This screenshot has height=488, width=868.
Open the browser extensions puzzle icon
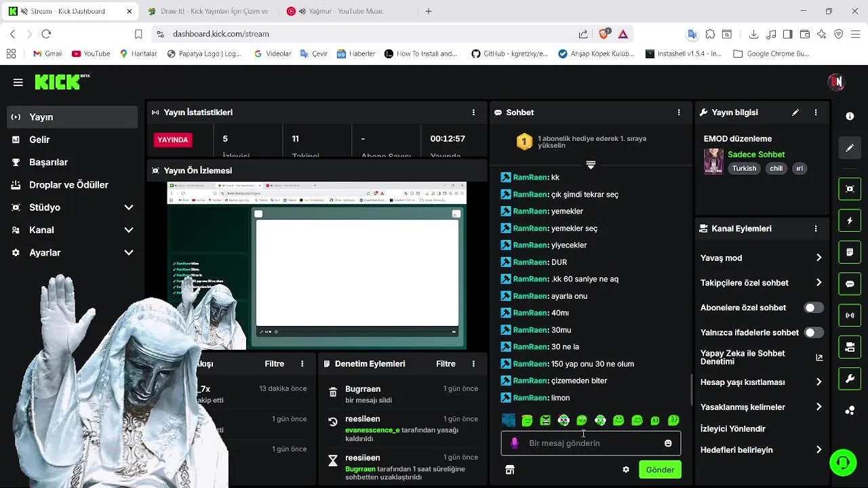click(x=710, y=34)
